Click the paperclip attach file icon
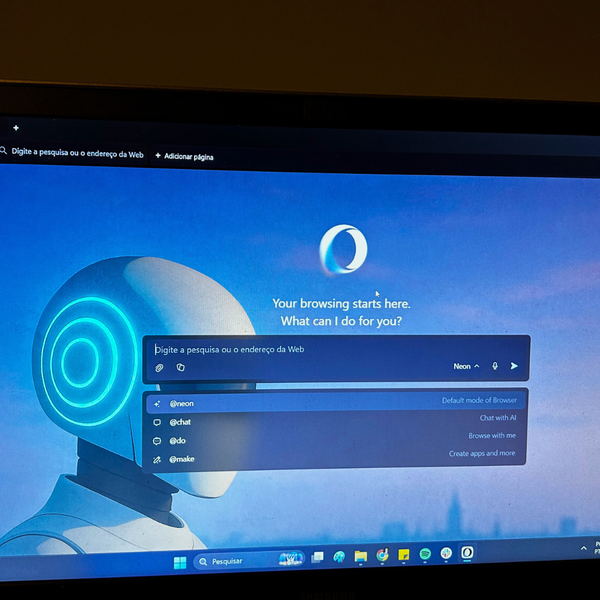The height and width of the screenshot is (600, 600). [x=159, y=368]
